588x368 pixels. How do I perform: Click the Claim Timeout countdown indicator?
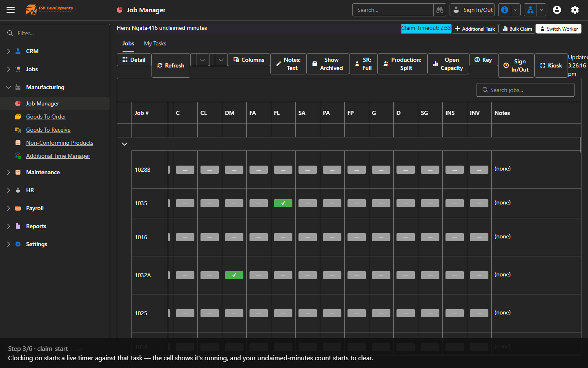(426, 28)
